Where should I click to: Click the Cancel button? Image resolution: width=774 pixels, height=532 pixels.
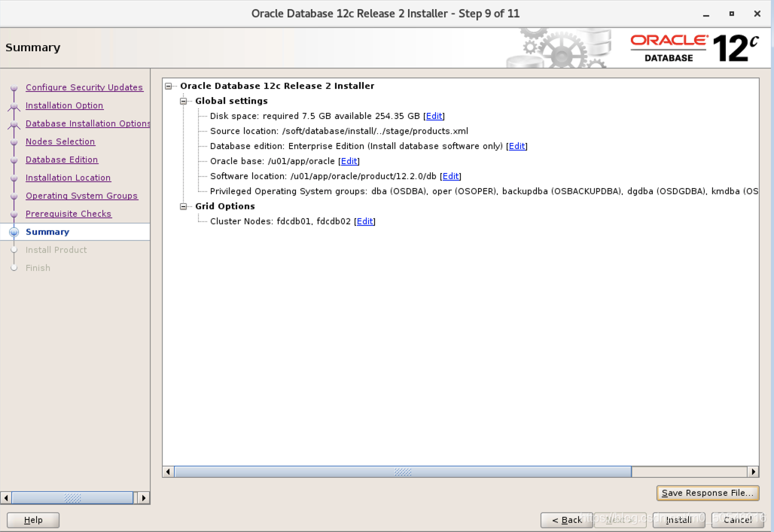tap(737, 520)
